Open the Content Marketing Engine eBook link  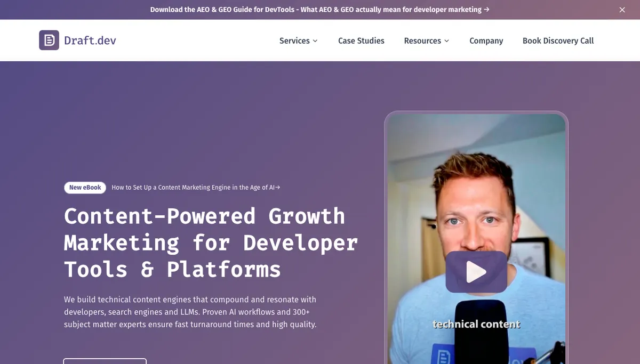pos(196,188)
